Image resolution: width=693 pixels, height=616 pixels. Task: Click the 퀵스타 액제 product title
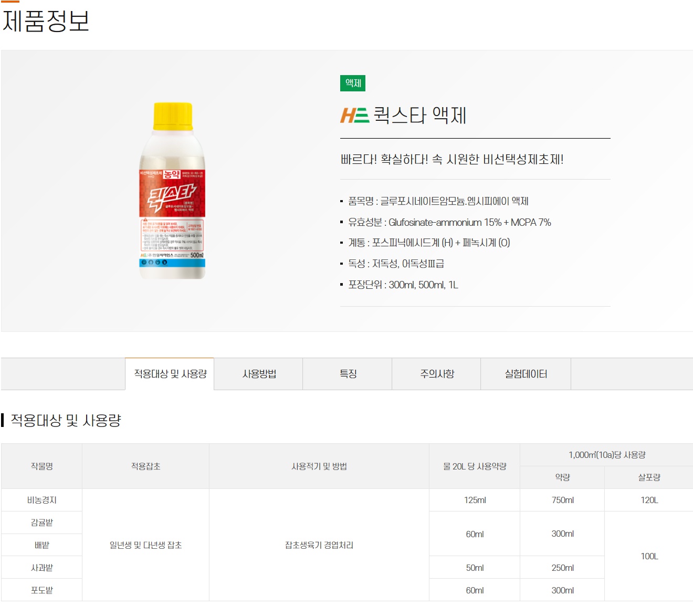click(419, 115)
